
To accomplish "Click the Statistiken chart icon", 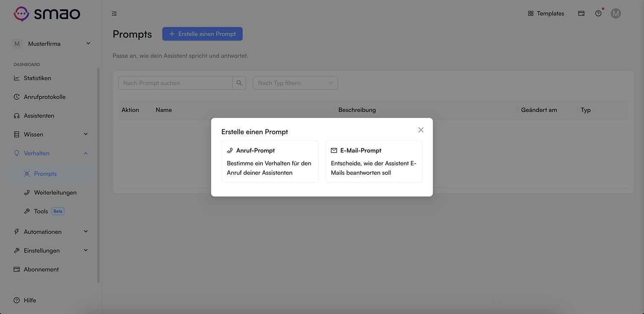I will point(17,78).
